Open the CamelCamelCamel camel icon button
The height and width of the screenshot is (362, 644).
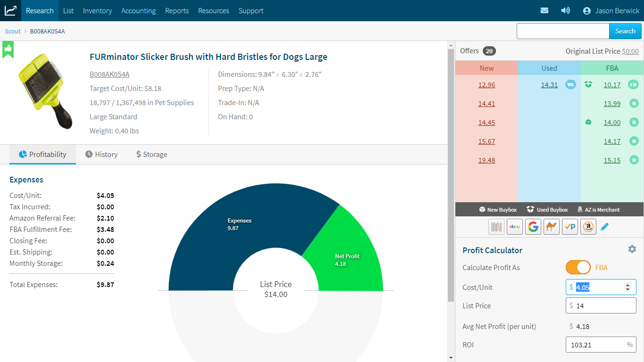coord(552,227)
